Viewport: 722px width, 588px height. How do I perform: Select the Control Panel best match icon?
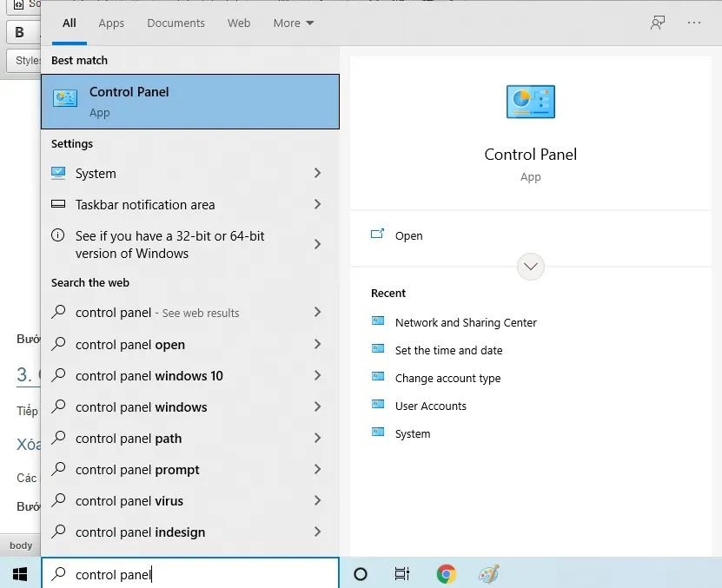click(64, 98)
